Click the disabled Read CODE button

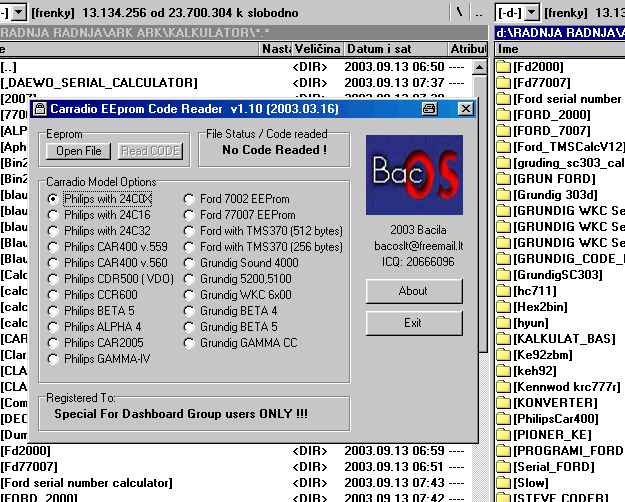click(151, 151)
